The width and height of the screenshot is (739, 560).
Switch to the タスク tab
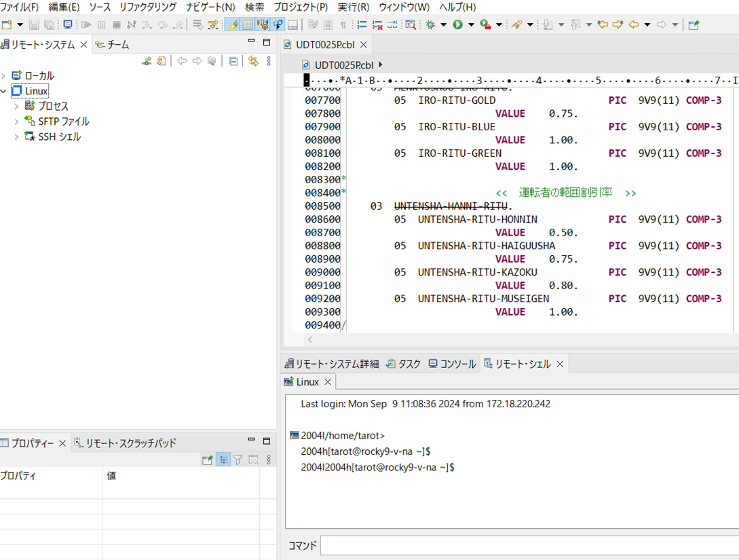click(404, 364)
